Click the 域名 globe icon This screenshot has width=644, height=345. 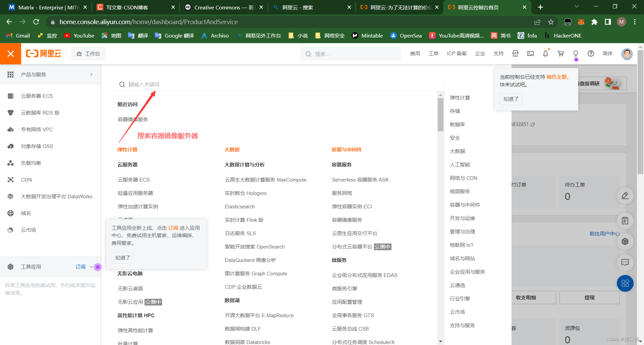point(11,213)
